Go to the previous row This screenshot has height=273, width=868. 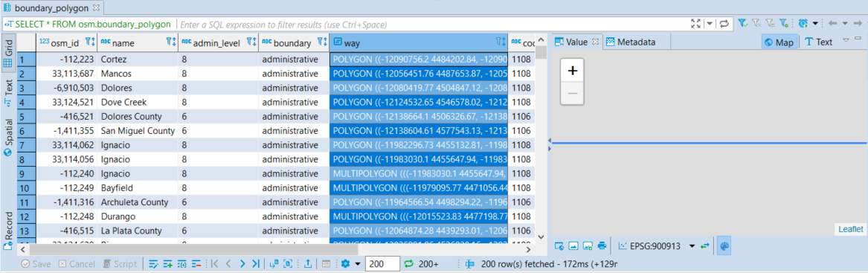(228, 264)
